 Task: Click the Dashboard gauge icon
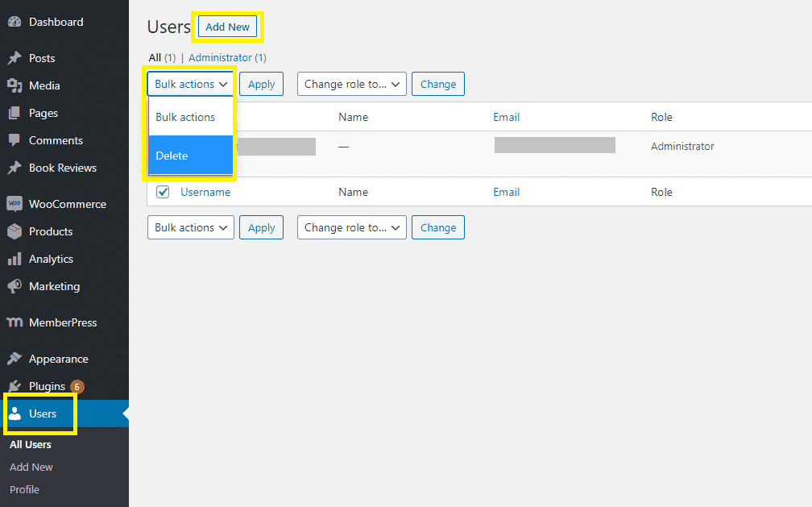[x=14, y=23]
